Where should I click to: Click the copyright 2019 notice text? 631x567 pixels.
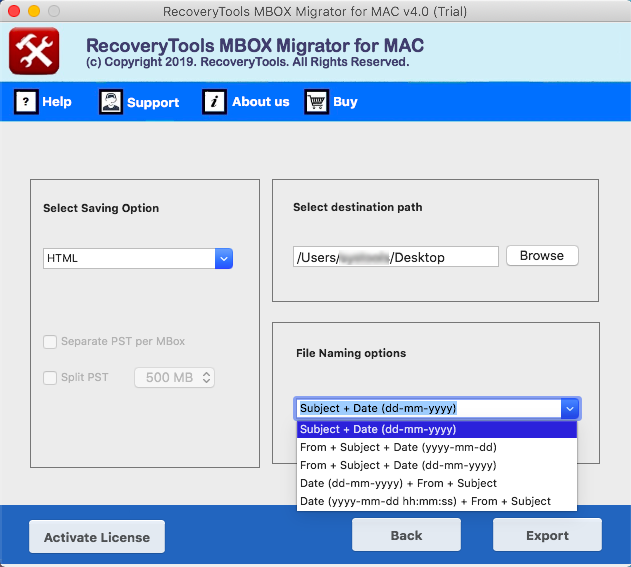coord(247,62)
